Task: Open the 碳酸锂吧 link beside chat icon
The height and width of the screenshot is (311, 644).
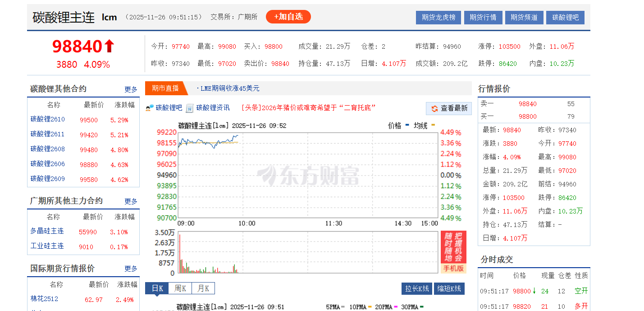Action: click(x=169, y=108)
